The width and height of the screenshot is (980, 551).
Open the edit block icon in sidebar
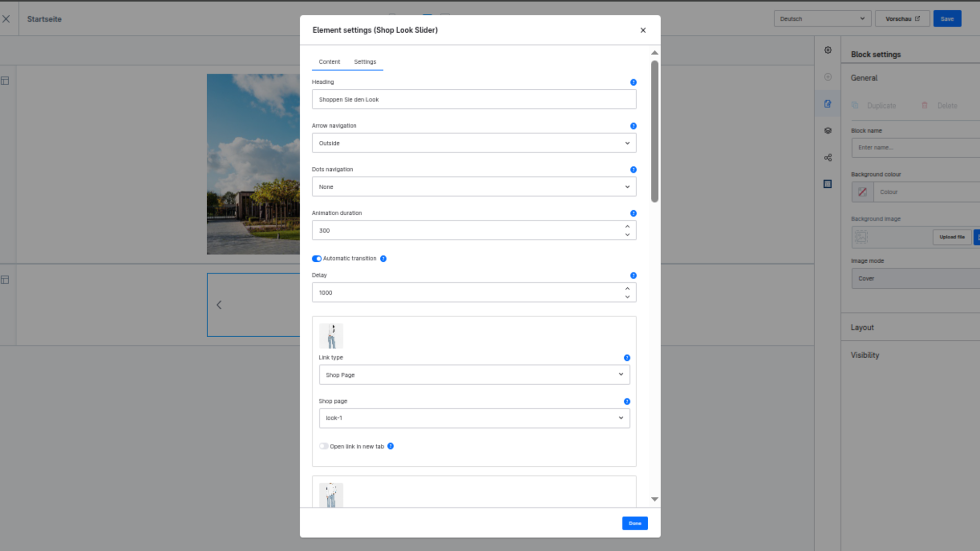[828, 104]
